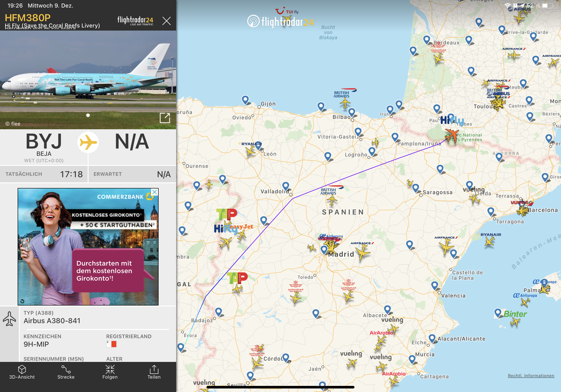Tap the TUI fly aircraft on map

pyautogui.click(x=287, y=19)
